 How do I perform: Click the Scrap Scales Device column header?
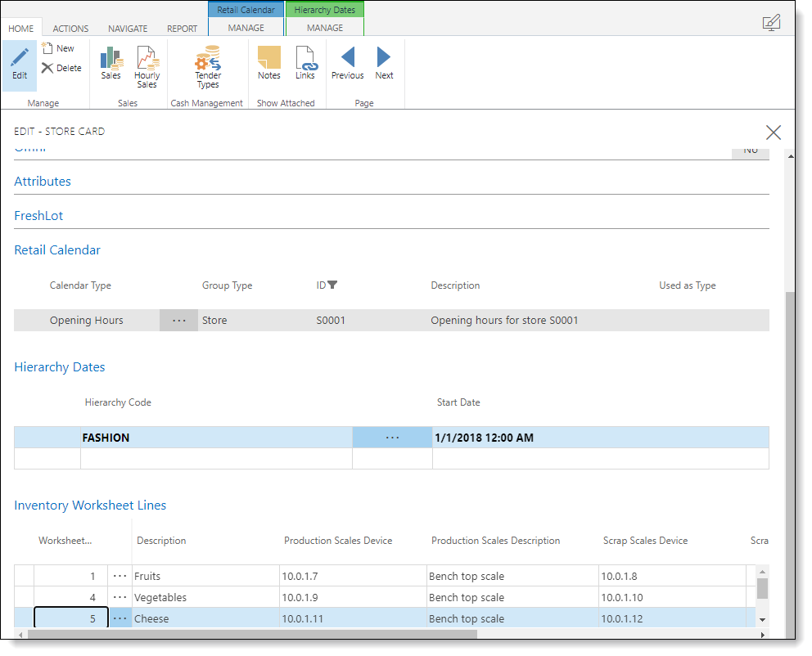[x=645, y=541]
